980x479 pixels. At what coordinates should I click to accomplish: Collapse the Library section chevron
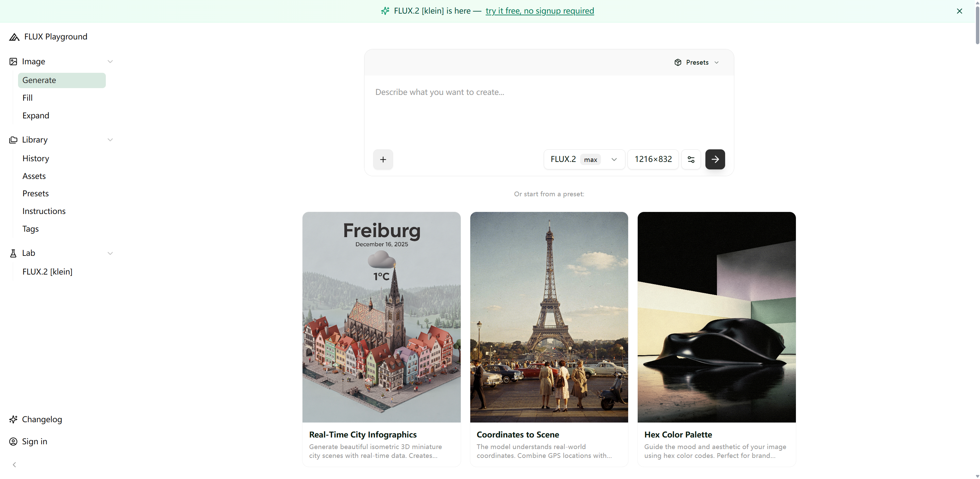pyautogui.click(x=110, y=139)
